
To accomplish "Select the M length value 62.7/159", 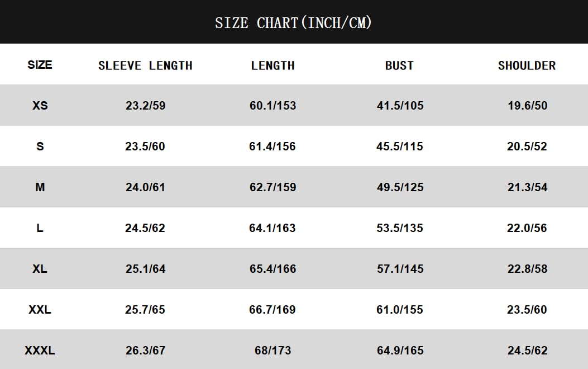I will point(273,187).
